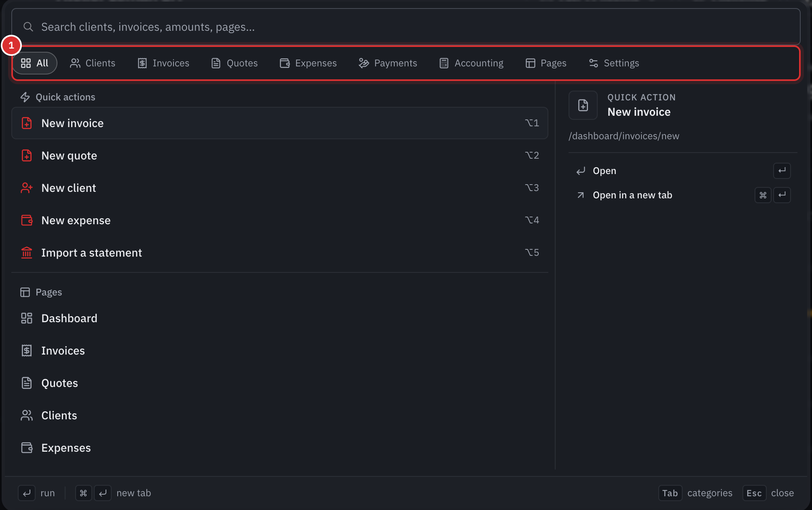812x510 pixels.
Task: Run the New invoice quick action
Action: tap(280, 123)
